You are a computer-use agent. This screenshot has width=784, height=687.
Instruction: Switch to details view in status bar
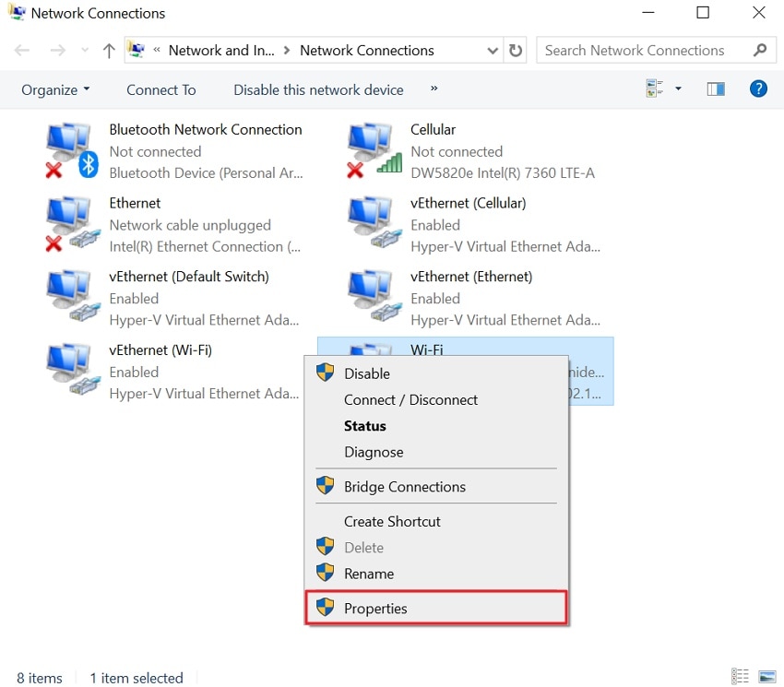[x=739, y=676]
